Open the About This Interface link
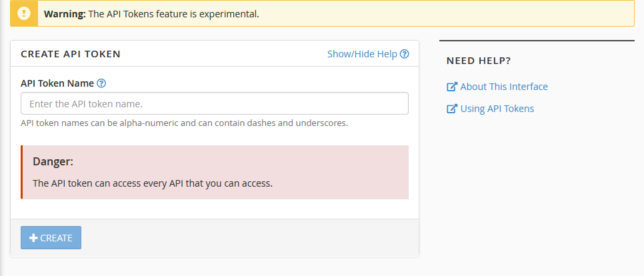This screenshot has width=644, height=276. 504,87
